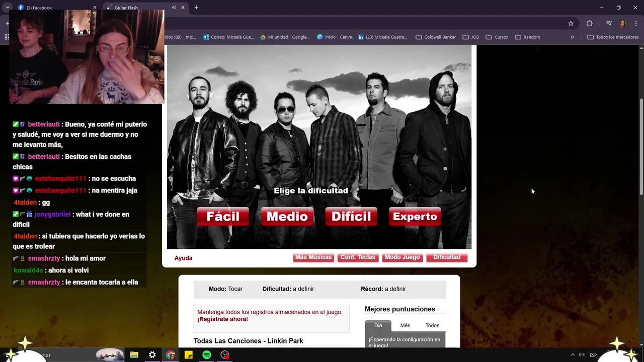The image size is (644, 362).
Task: Open File Explorer from taskbar
Action: [134, 355]
